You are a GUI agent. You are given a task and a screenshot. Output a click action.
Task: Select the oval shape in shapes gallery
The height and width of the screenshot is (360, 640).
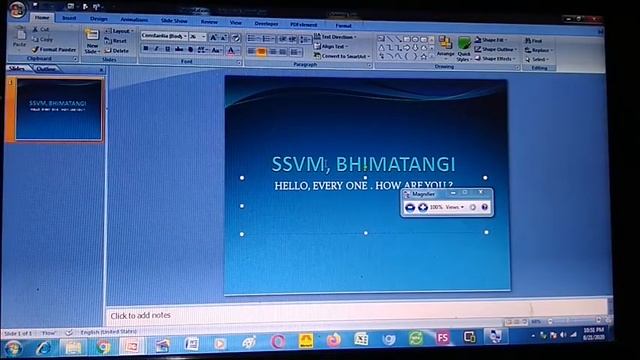pos(415,39)
